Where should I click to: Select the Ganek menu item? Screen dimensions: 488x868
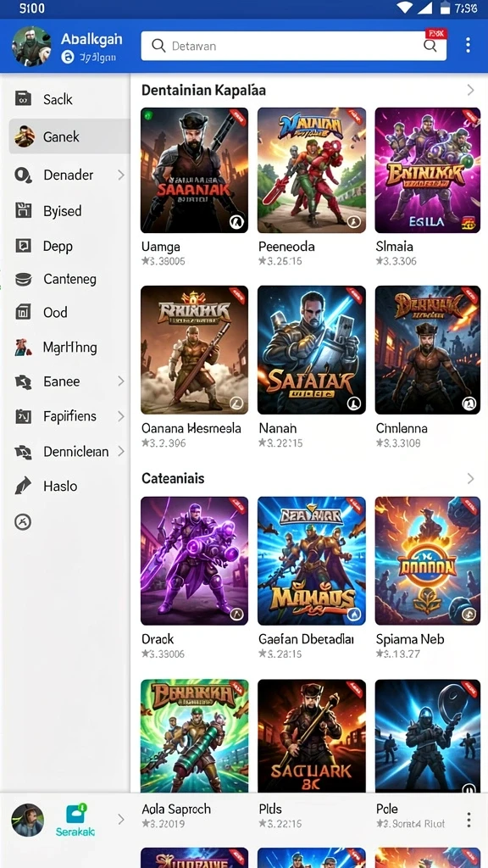click(69, 136)
